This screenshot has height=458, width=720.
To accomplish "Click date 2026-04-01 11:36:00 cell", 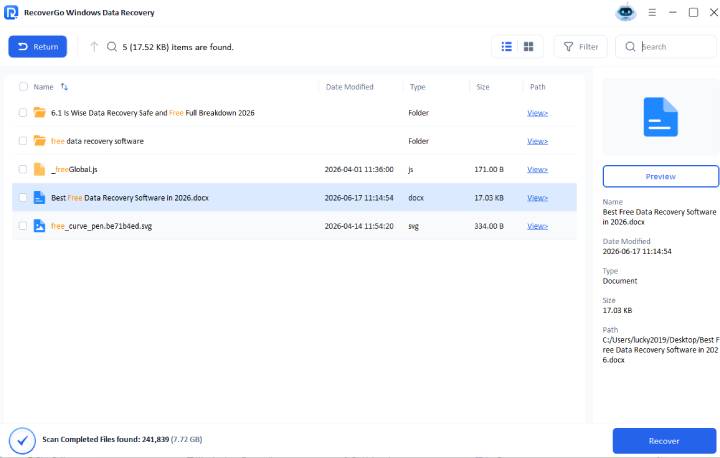I will click(x=359, y=170).
